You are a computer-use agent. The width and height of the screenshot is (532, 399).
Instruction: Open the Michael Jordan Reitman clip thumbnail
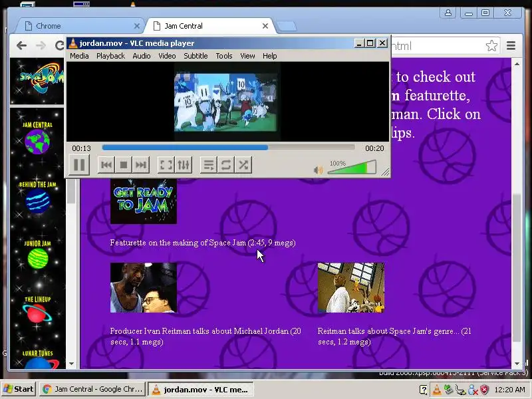point(144,288)
